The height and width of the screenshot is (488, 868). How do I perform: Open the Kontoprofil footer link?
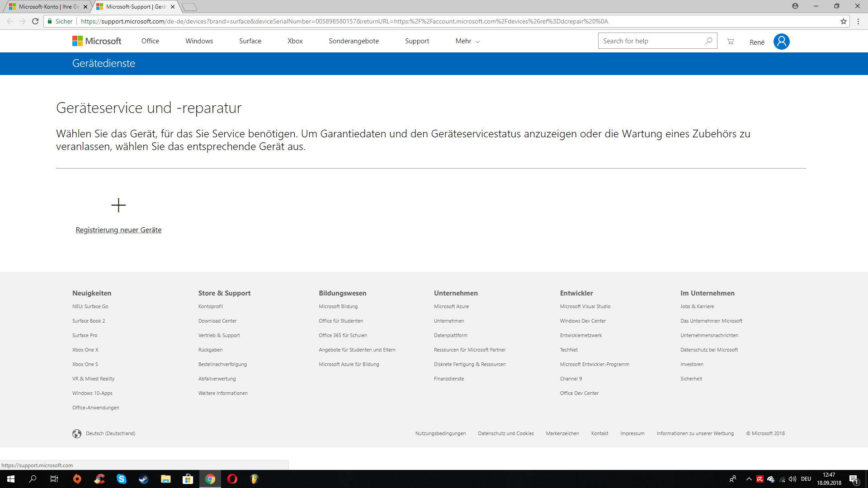[x=210, y=306]
